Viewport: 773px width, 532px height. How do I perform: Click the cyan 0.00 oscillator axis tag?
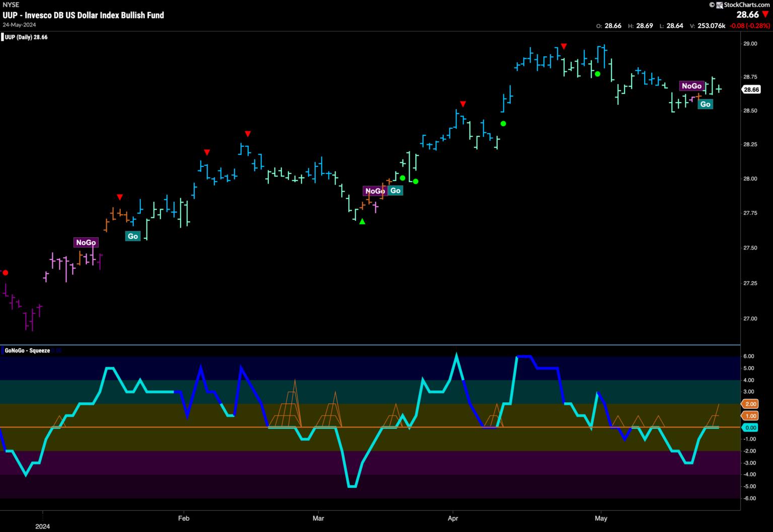750,427
